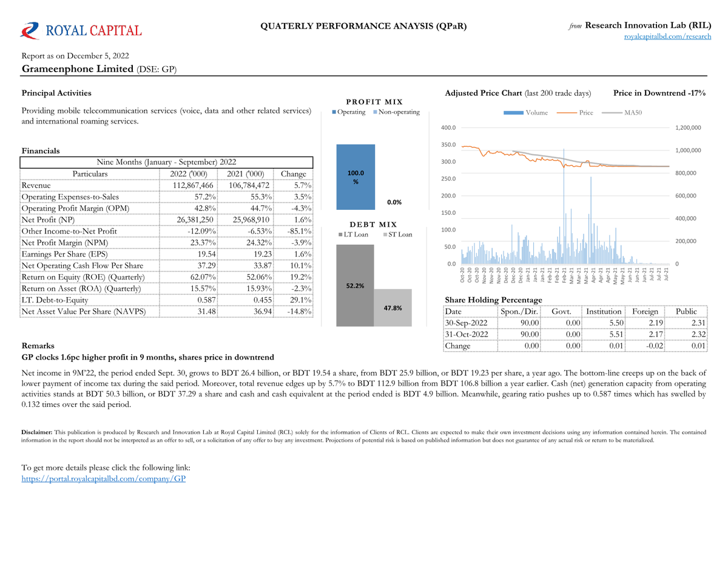Click the Institution column header
This screenshot has height=562, width=728.
[604, 312]
